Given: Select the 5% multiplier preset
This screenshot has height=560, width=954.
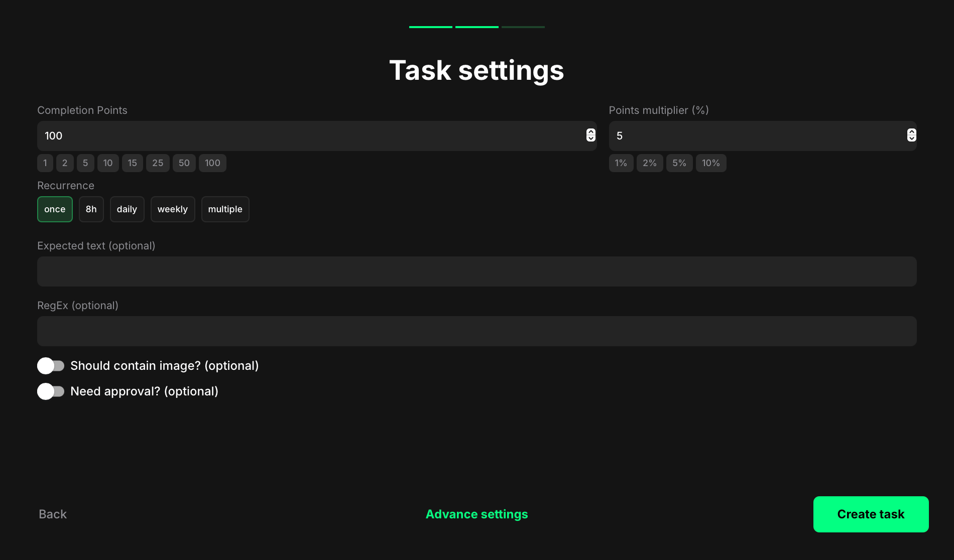Looking at the screenshot, I should [679, 163].
